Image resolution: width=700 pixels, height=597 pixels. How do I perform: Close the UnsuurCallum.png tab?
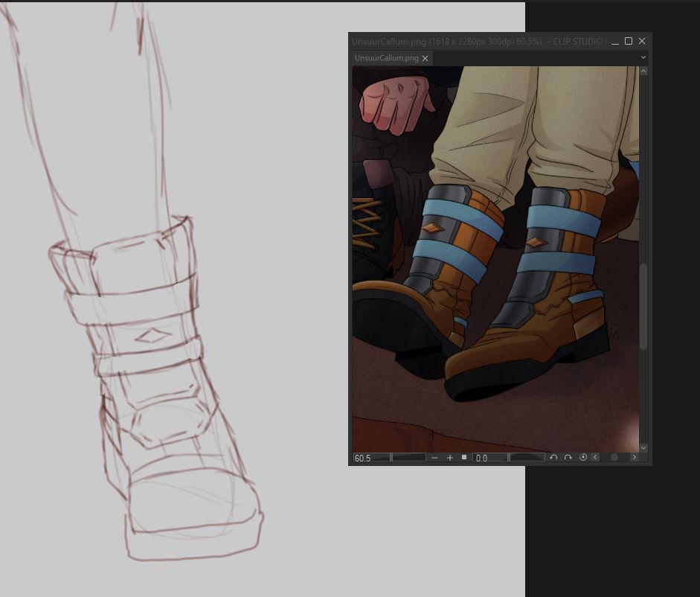pyautogui.click(x=425, y=59)
